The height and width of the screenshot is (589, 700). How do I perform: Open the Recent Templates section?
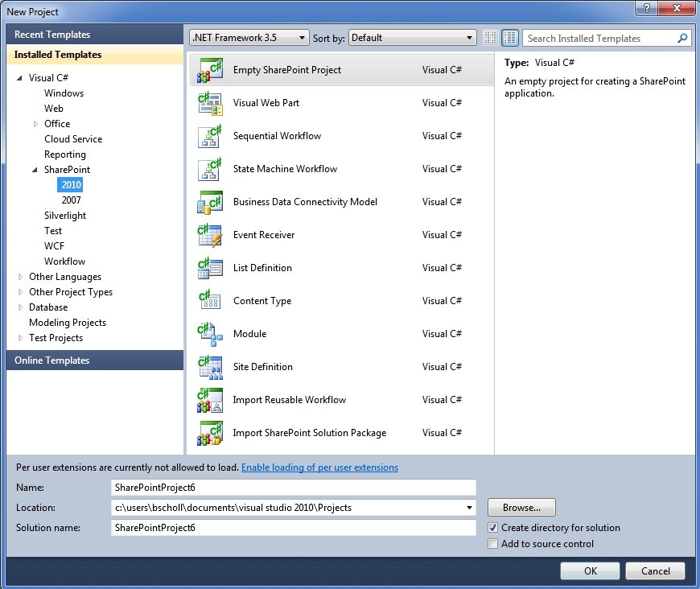[95, 35]
